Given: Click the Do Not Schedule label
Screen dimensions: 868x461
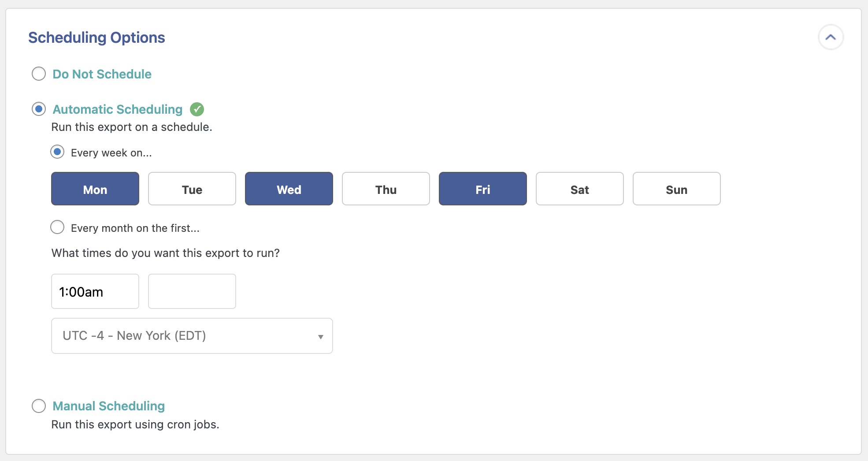Looking at the screenshot, I should [102, 74].
